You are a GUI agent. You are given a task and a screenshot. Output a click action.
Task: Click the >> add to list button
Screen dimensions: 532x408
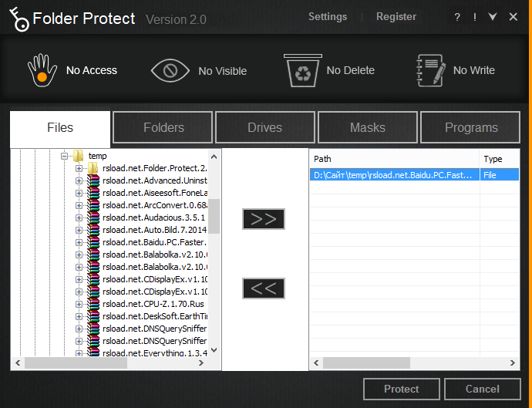(264, 219)
